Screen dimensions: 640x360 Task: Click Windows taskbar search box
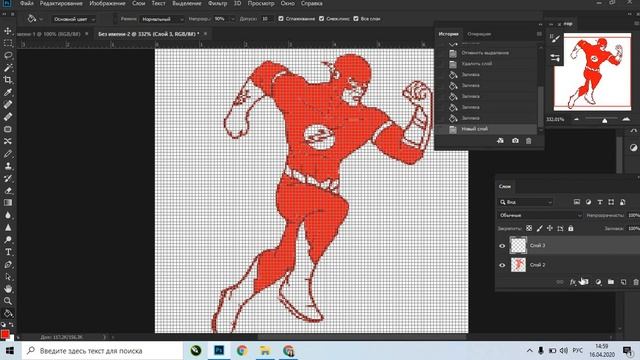click(102, 351)
